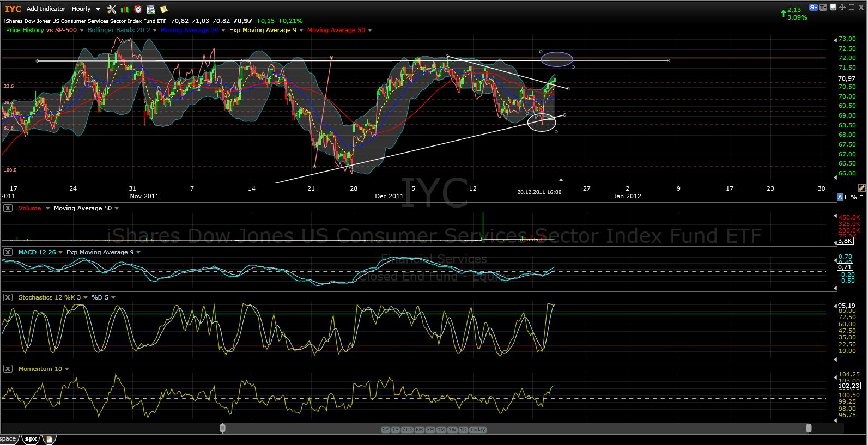Select the YTD time range button

[x=407, y=430]
